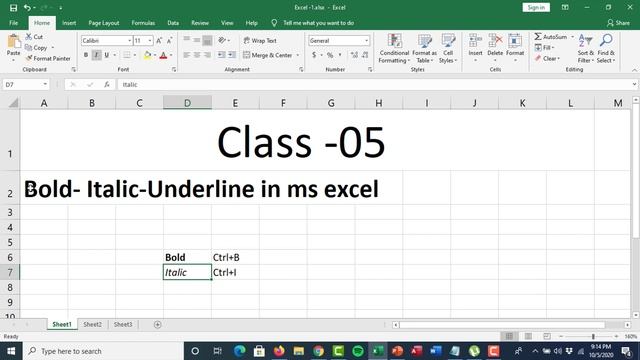Screen dimensions: 640x360
Task: Apply the yellow Fill Color bucket
Action: click(x=147, y=55)
